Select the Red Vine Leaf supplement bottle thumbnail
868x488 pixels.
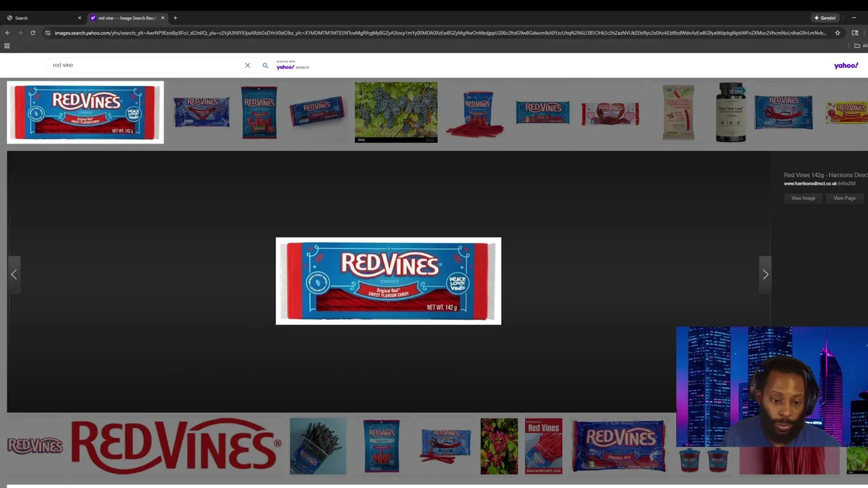coord(731,113)
